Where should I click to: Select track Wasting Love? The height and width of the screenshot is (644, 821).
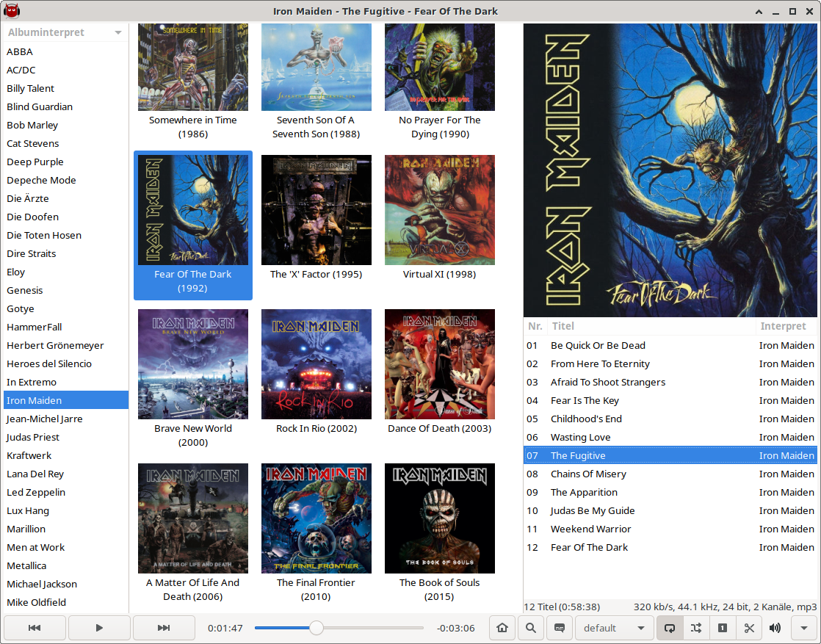pyautogui.click(x=670, y=437)
